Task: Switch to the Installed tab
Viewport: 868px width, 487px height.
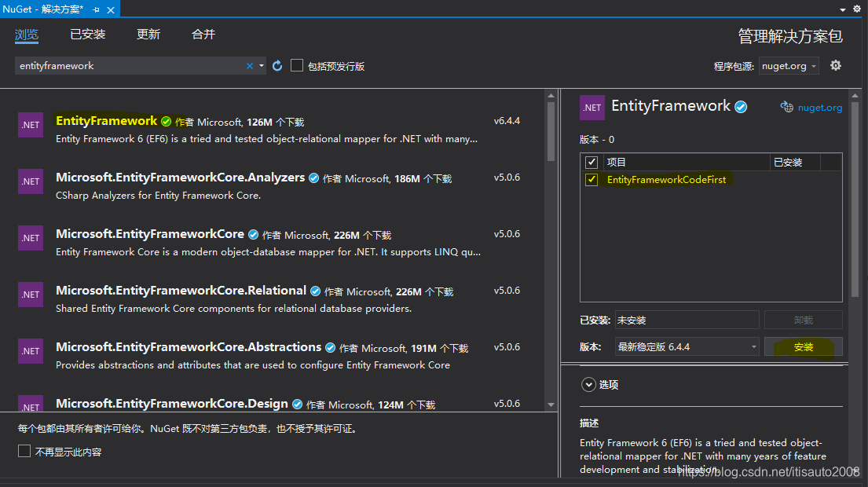Action: click(x=88, y=35)
